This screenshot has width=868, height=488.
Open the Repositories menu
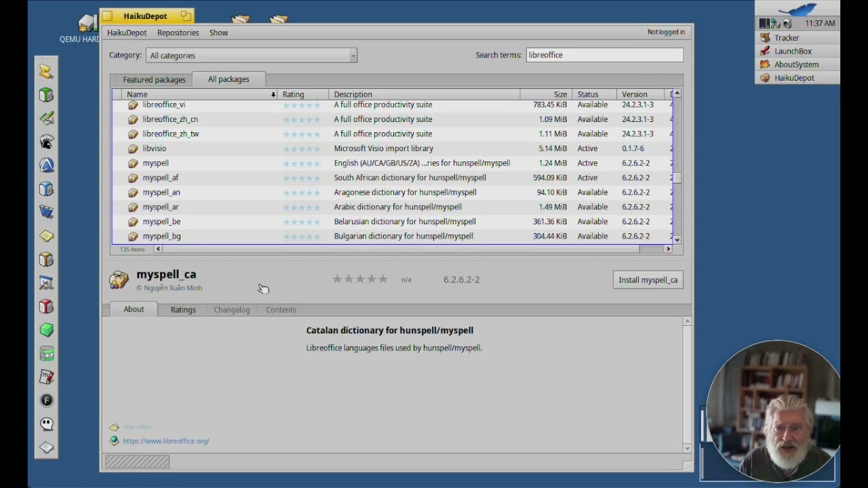(178, 33)
